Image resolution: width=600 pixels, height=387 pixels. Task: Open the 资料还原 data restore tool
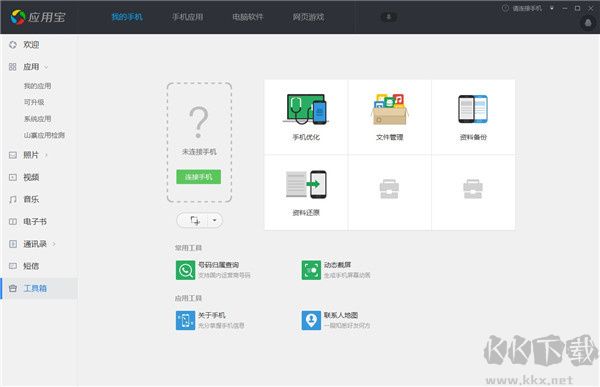(306, 193)
